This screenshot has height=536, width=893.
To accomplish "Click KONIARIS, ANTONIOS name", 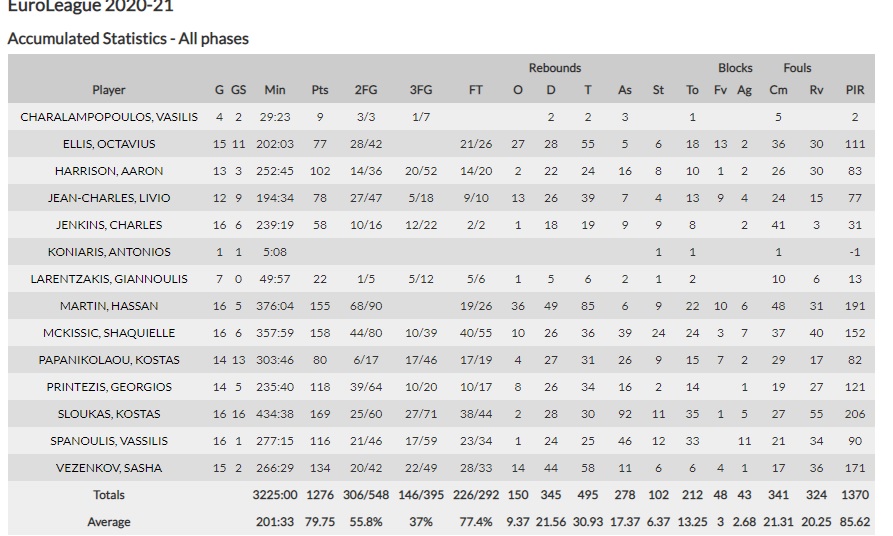I will pos(109,252).
